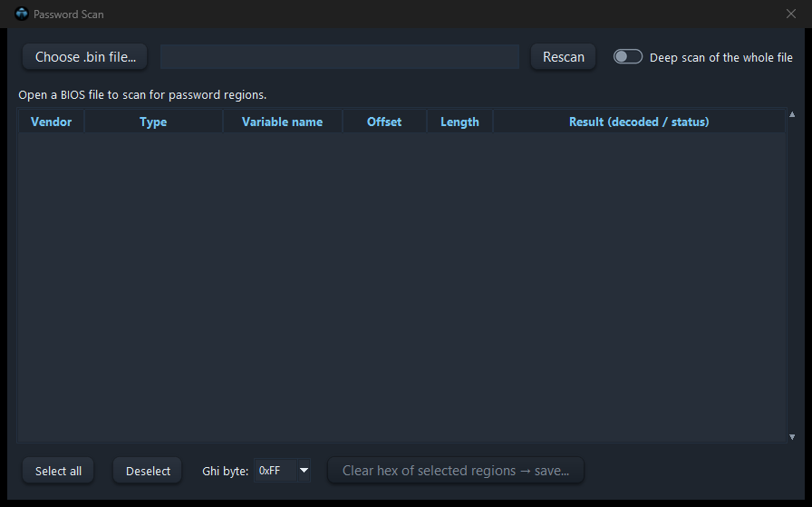Expand the Ghi byte dropdown arrow
This screenshot has width=812, height=507.
304,471
